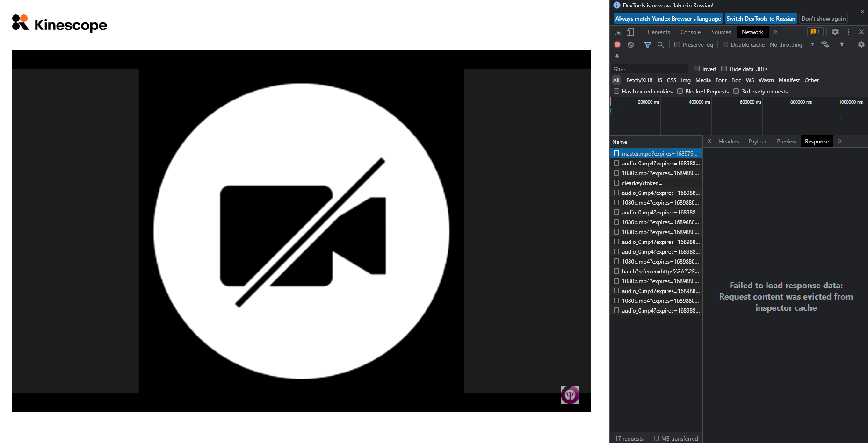Filter requests by Fetch/XHR
This screenshot has height=443, width=868.
pyautogui.click(x=639, y=80)
